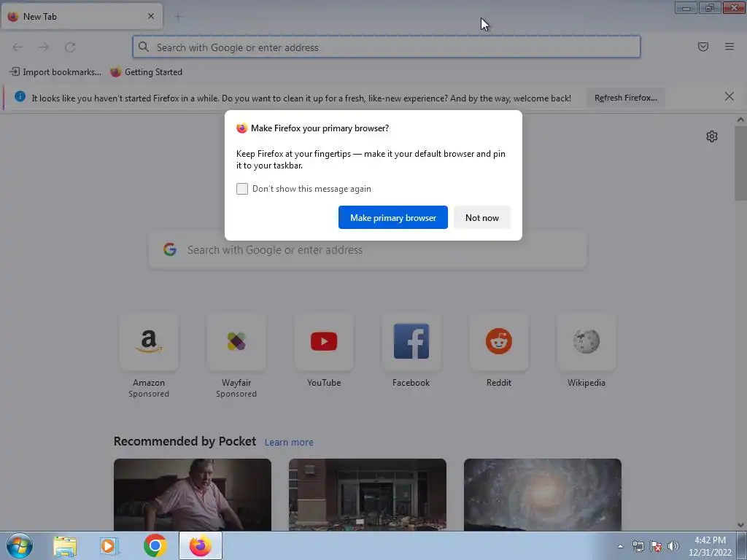Click Import bookmarks... in bookmarks toolbar
The image size is (747, 560).
tap(55, 72)
